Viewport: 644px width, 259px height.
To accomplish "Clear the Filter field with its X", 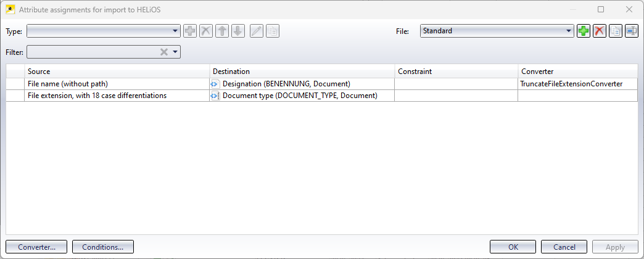I will tap(164, 52).
